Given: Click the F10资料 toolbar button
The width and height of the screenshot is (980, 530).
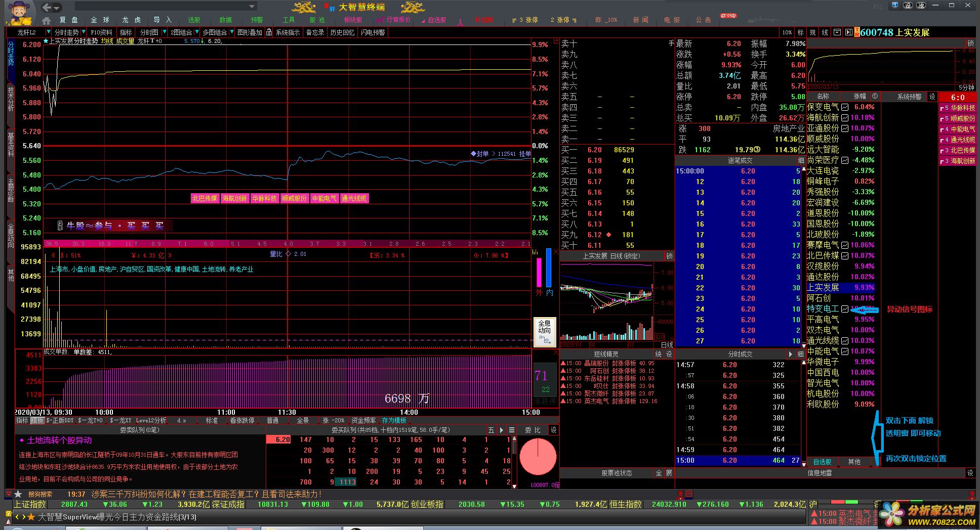Looking at the screenshot, I should (101, 32).
